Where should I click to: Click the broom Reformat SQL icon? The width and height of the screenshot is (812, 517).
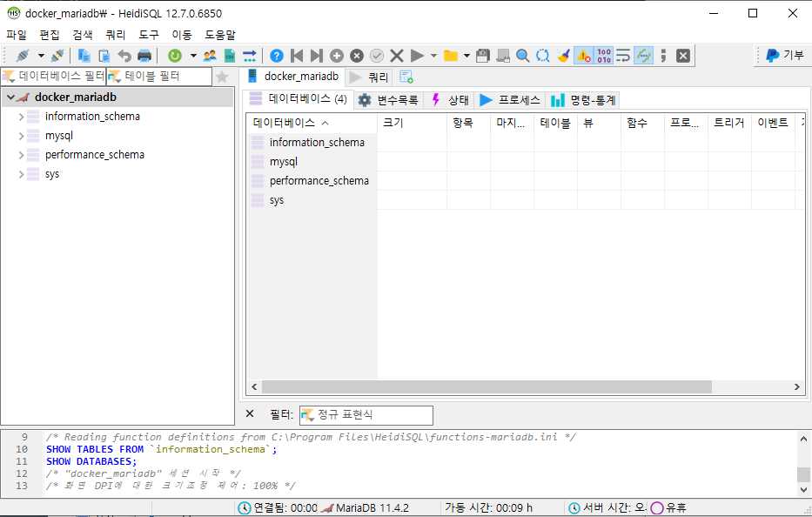pos(563,56)
